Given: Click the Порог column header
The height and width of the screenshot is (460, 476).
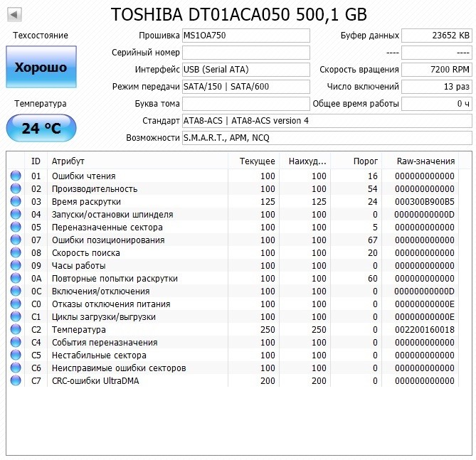Looking at the screenshot, I should 356,161.
